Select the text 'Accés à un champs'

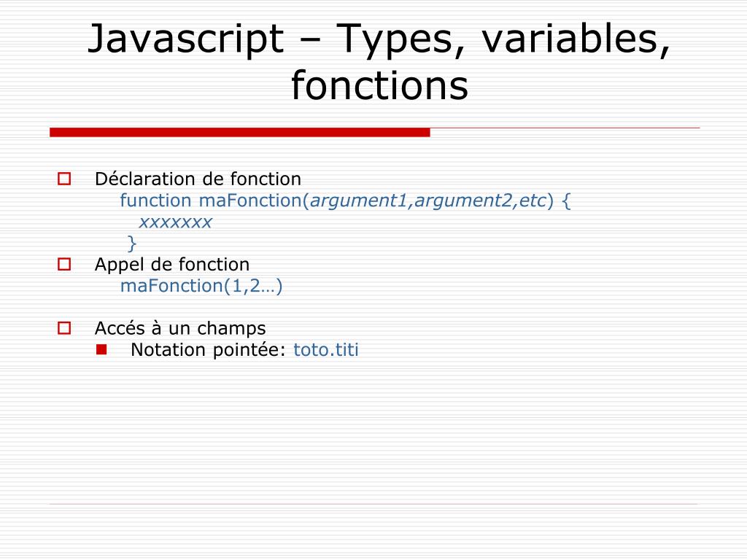(x=180, y=328)
